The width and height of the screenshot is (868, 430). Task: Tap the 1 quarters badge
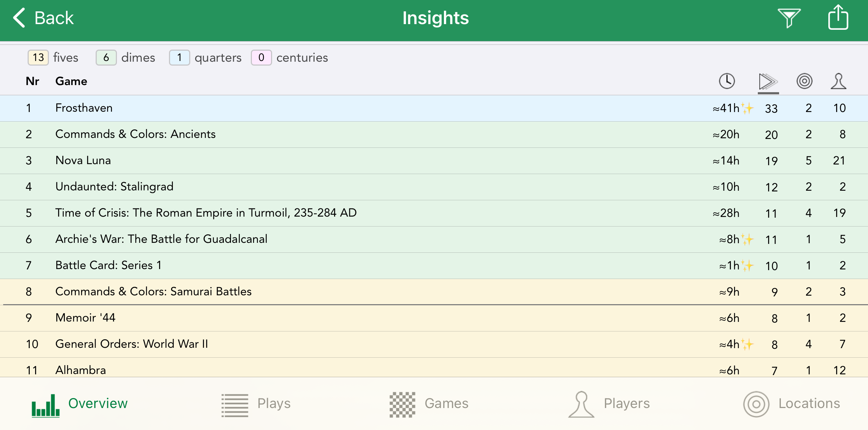point(179,57)
